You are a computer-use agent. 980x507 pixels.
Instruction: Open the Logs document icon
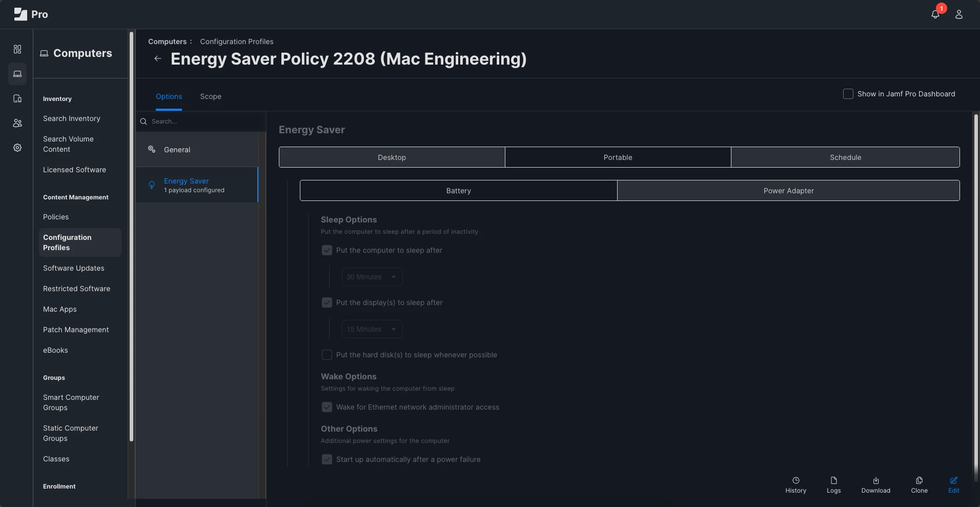(x=834, y=480)
